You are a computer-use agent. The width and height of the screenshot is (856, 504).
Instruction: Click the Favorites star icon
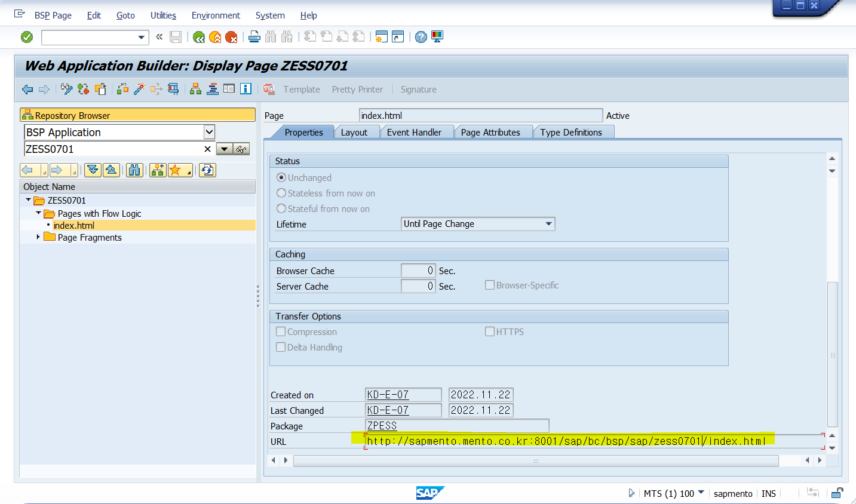180,170
